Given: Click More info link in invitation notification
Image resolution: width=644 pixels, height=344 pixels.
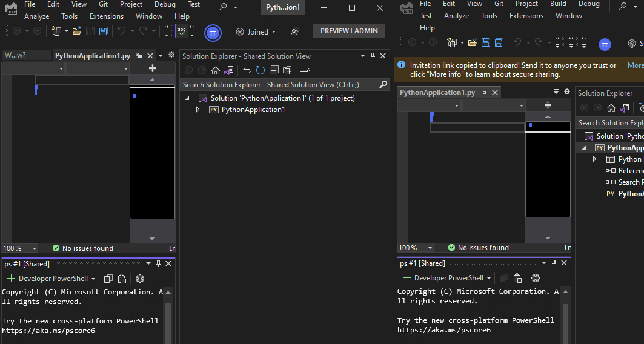Looking at the screenshot, I should (x=636, y=65).
